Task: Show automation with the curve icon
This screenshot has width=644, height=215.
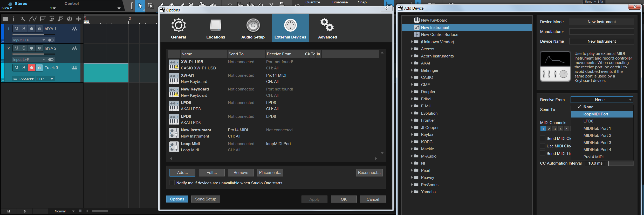Action: pyautogui.click(x=33, y=19)
